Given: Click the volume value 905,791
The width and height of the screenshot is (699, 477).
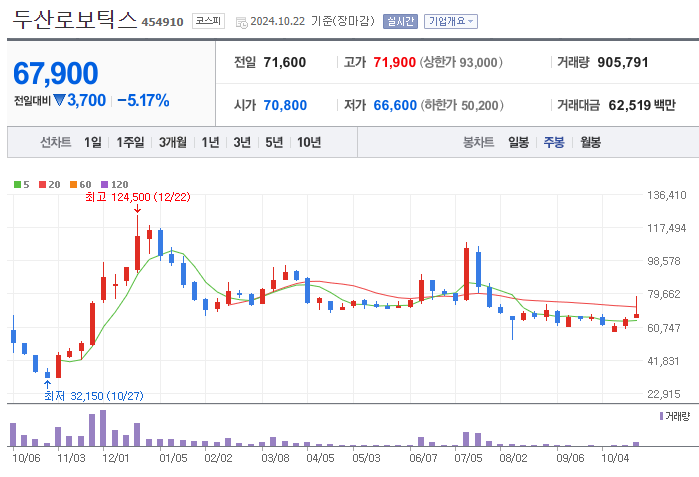Looking at the screenshot, I should coord(623,62).
